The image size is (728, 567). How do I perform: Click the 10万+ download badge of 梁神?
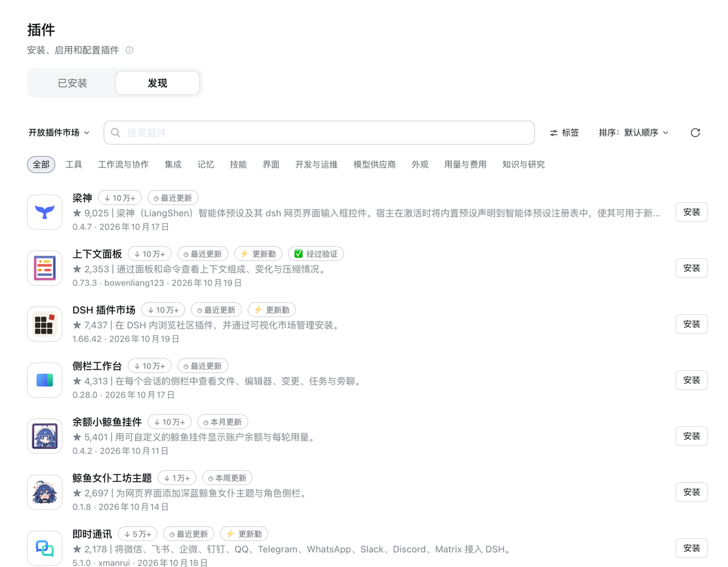pyautogui.click(x=120, y=198)
